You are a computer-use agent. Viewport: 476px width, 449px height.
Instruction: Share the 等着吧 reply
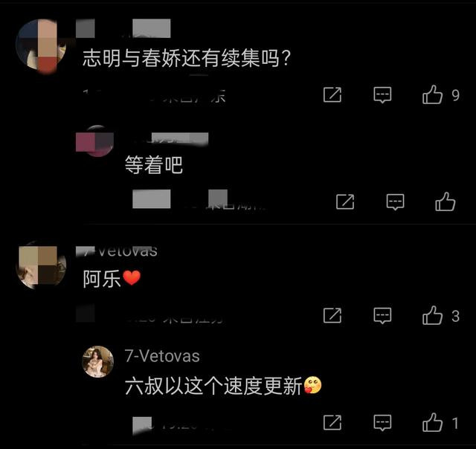pyautogui.click(x=345, y=201)
